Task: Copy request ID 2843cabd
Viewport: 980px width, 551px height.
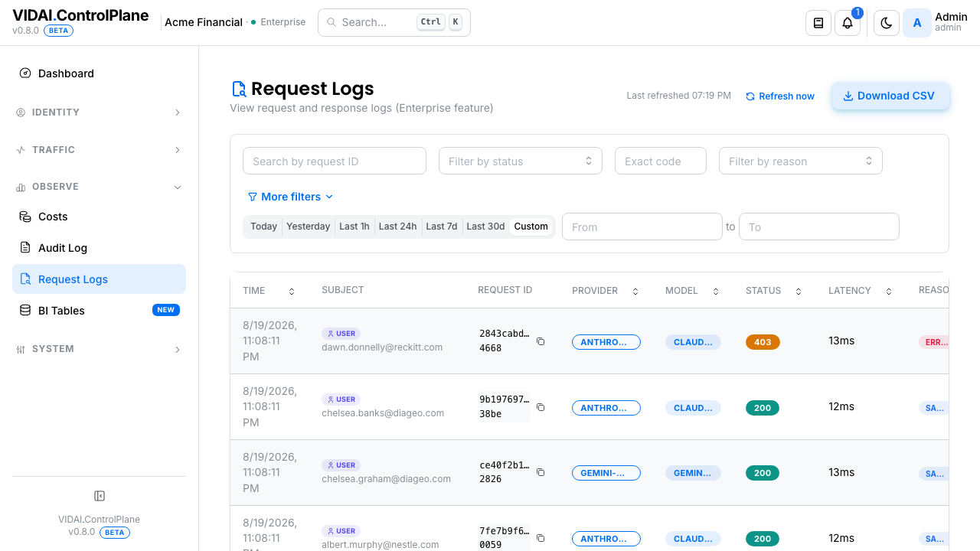Action: click(541, 341)
